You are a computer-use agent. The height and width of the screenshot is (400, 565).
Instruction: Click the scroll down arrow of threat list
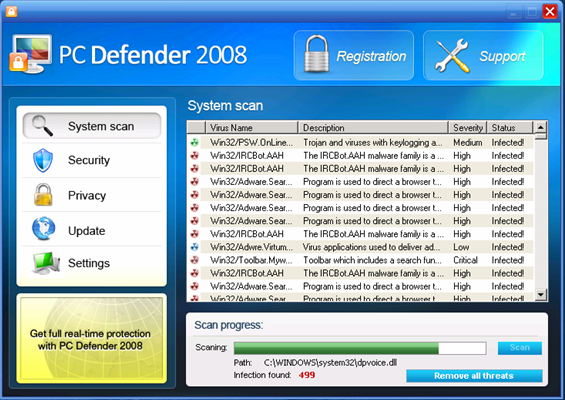tap(541, 294)
